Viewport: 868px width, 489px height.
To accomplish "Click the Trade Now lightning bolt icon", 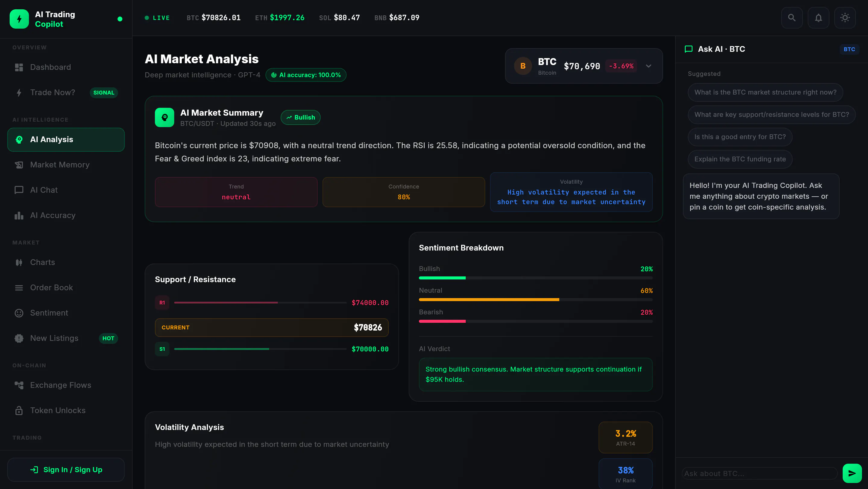I will tap(19, 92).
